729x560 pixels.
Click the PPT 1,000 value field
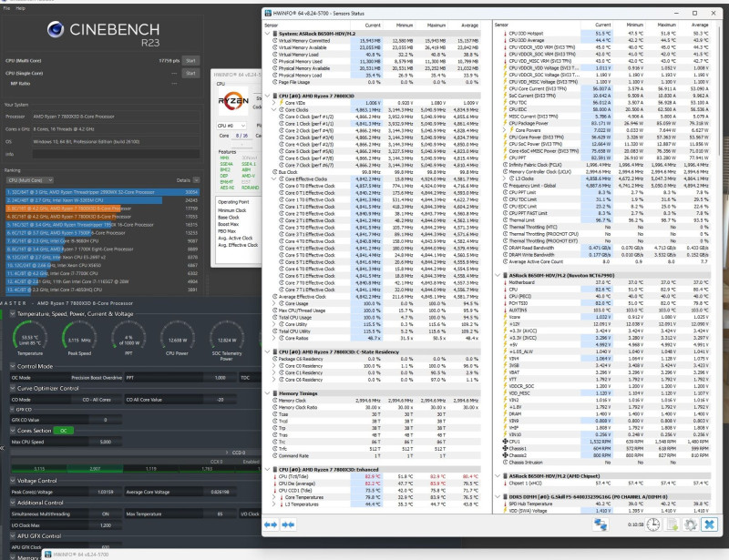click(220, 378)
